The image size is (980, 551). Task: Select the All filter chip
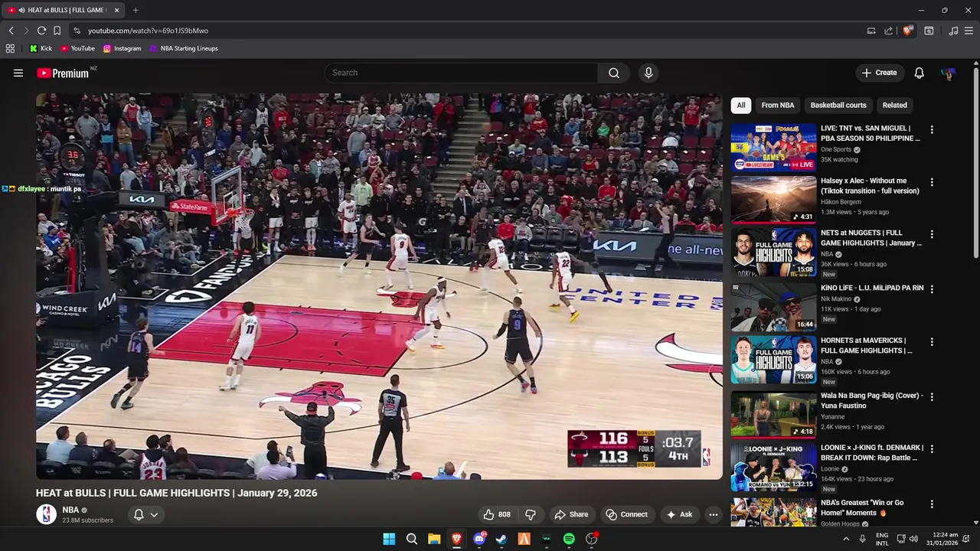coord(741,105)
